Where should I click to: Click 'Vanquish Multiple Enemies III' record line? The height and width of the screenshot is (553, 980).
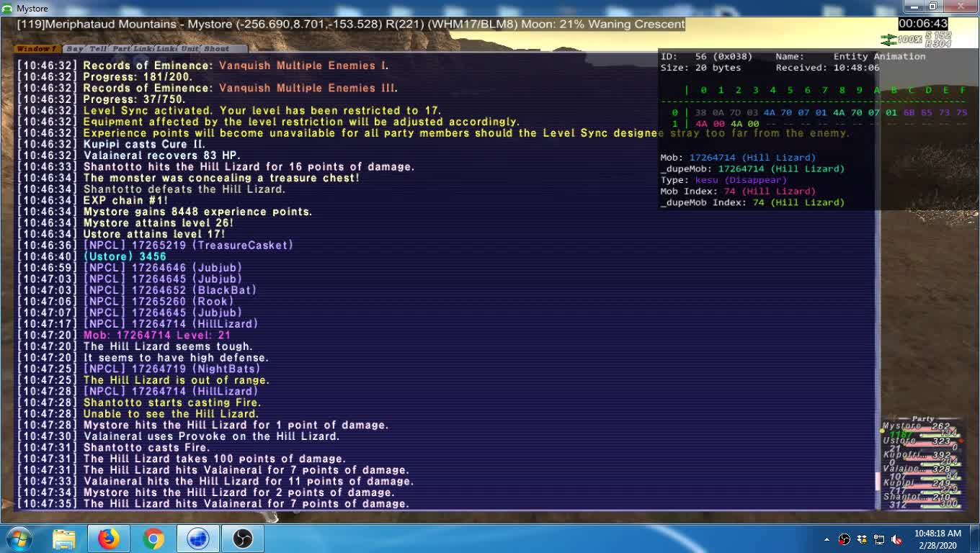pyautogui.click(x=208, y=88)
